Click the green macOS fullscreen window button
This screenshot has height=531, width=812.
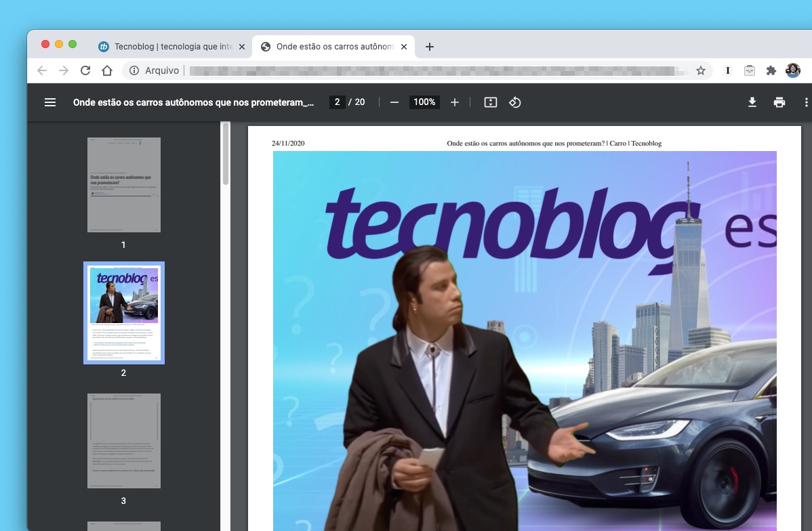pos(73,45)
